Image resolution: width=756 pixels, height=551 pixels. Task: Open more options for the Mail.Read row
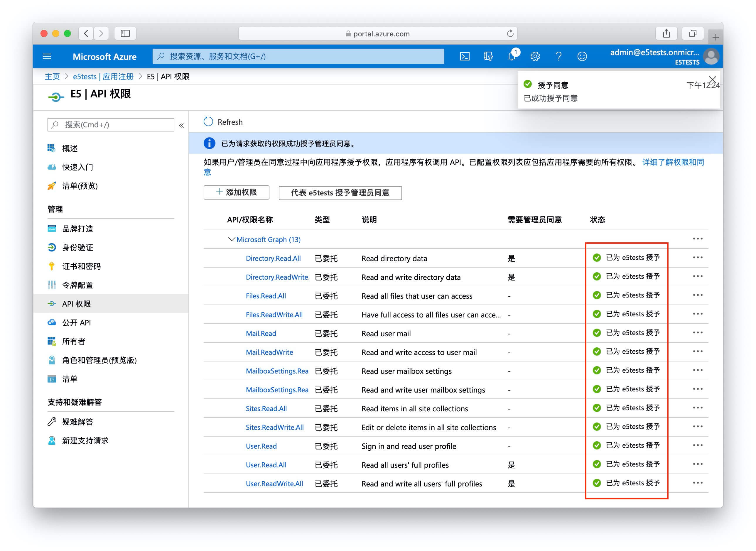[698, 332]
